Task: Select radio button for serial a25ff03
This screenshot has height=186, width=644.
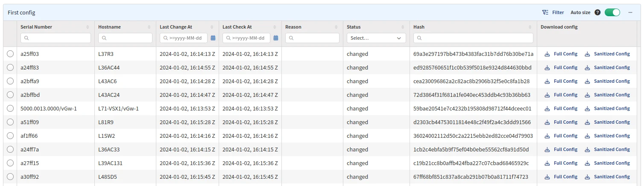Action: tap(11, 54)
